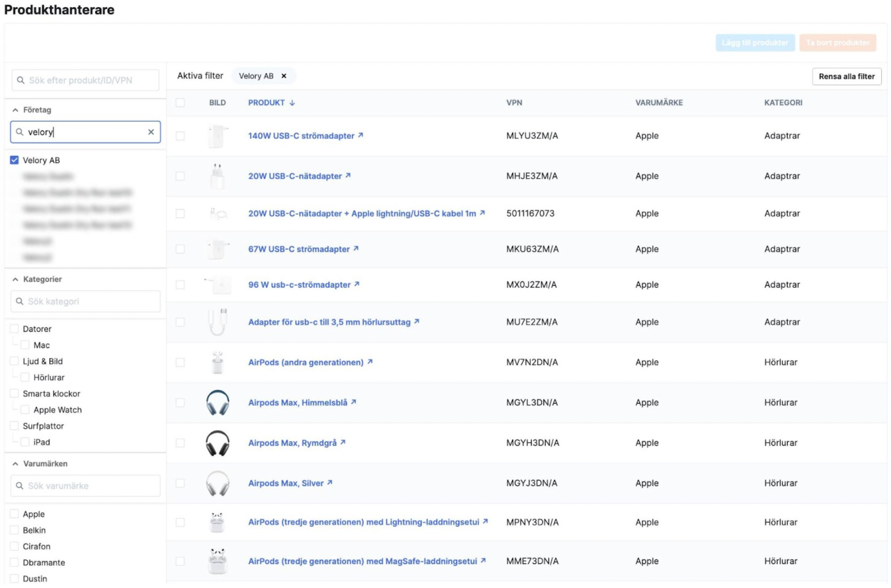Open external link icon for 67W USB-C strömadapter
This screenshot has width=891, height=588.
pos(356,248)
